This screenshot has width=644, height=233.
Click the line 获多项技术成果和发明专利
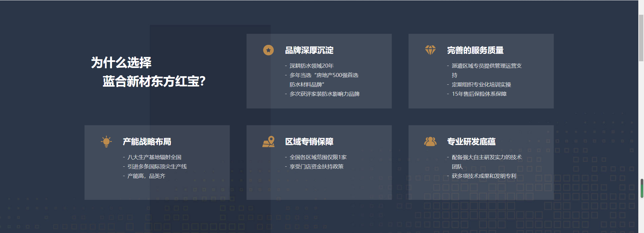(484, 176)
